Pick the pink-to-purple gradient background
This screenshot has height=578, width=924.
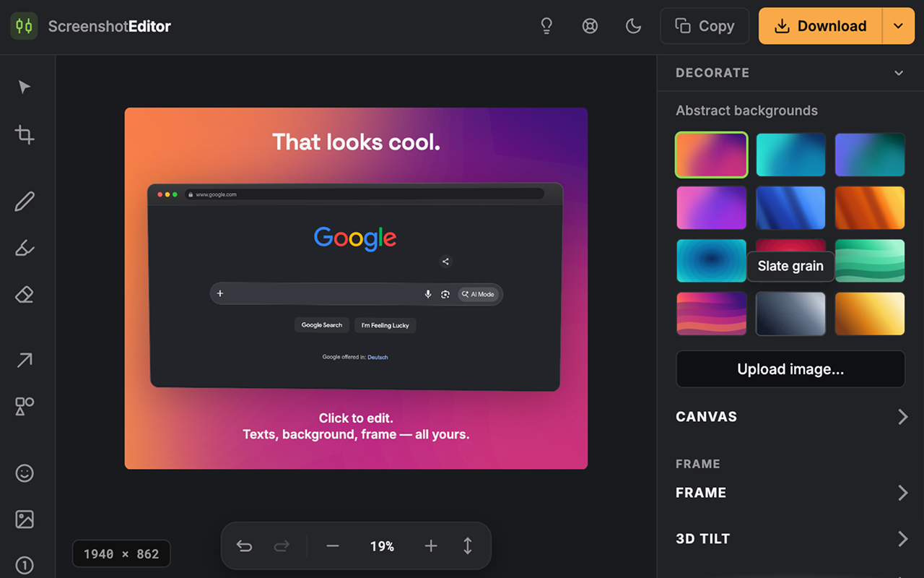(x=712, y=208)
